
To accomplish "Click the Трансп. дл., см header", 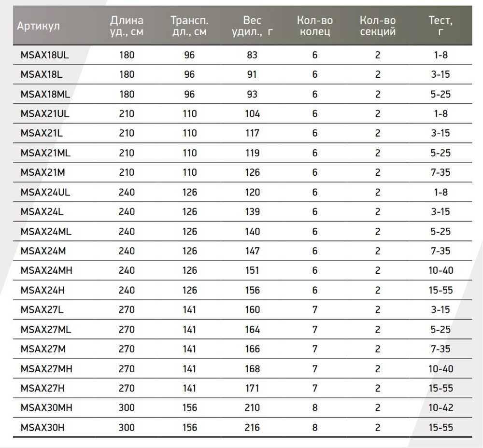I will [x=189, y=26].
